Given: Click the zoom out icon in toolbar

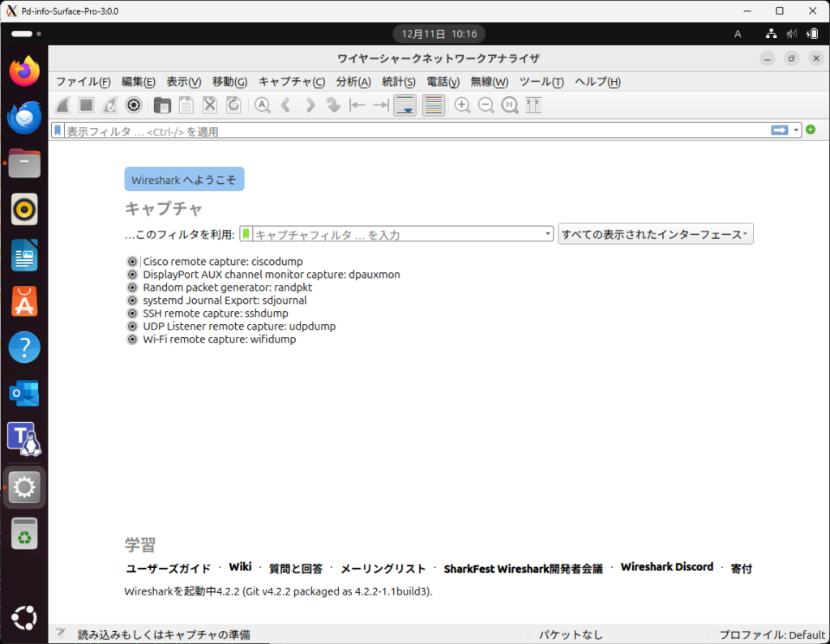Looking at the screenshot, I should pyautogui.click(x=486, y=105).
